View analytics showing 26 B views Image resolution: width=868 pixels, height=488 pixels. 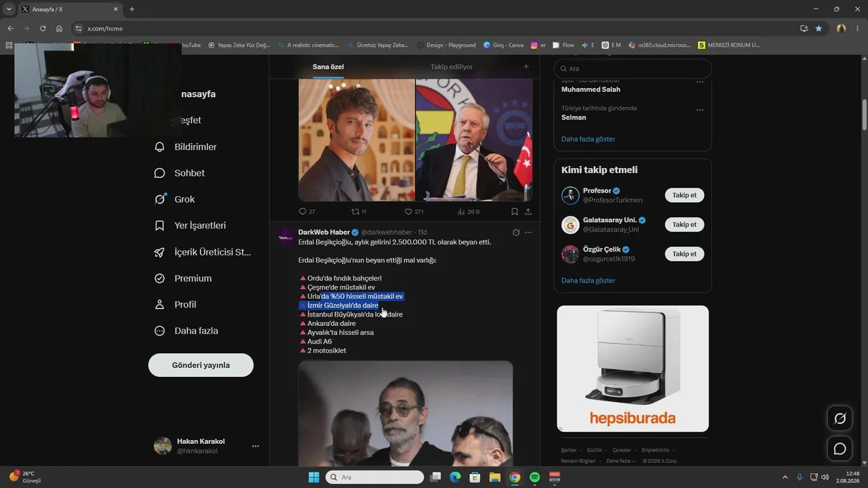(x=469, y=211)
